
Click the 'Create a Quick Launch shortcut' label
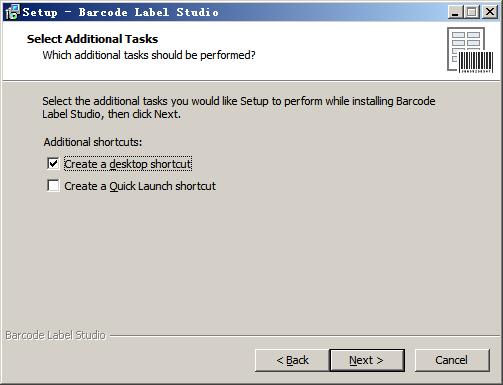click(x=140, y=186)
